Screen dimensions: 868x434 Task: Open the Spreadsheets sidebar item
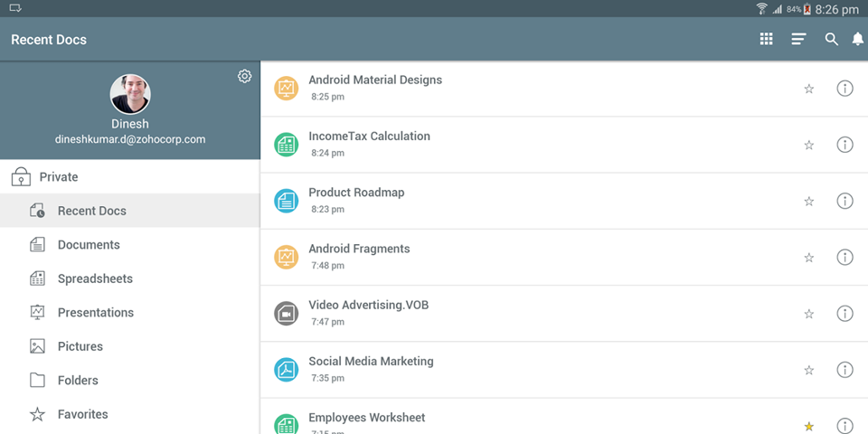point(130,278)
